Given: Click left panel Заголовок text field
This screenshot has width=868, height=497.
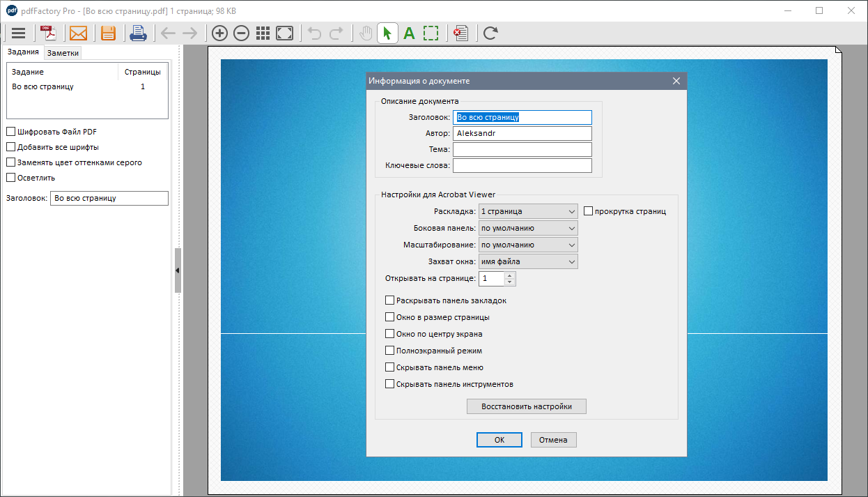Looking at the screenshot, I should click(x=109, y=198).
